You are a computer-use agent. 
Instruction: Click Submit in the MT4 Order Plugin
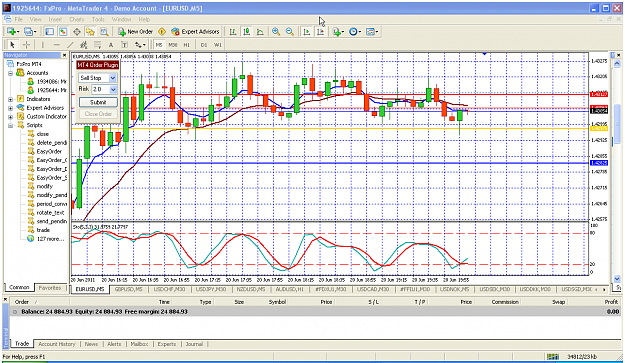click(x=98, y=102)
